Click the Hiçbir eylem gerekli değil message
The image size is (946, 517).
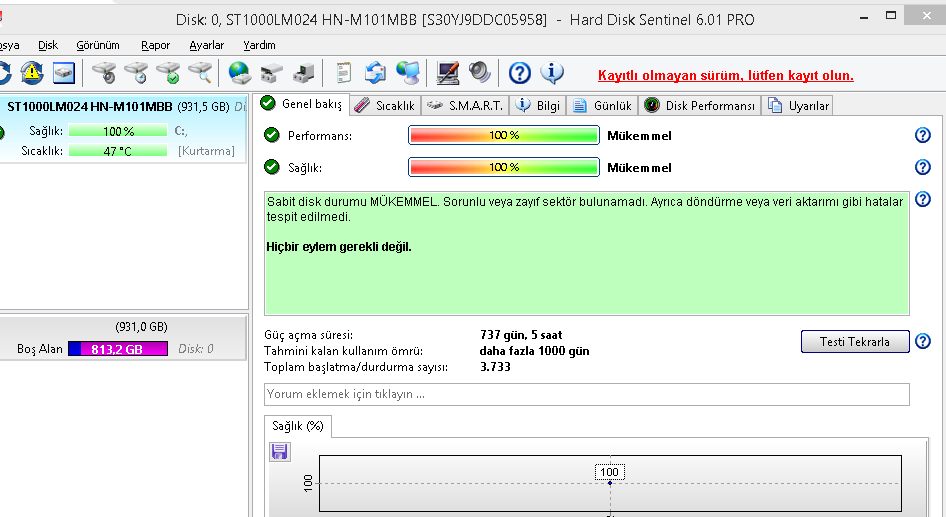point(338,247)
